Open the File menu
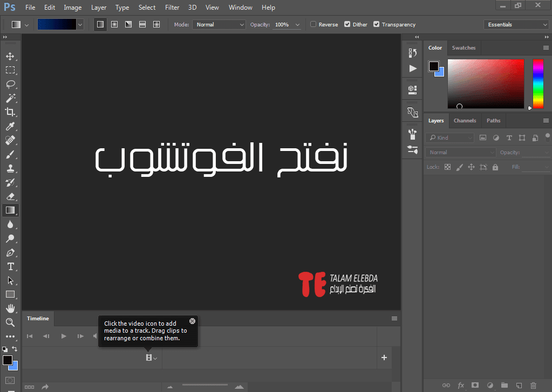Viewport: 552px width, 392px height. [30, 8]
